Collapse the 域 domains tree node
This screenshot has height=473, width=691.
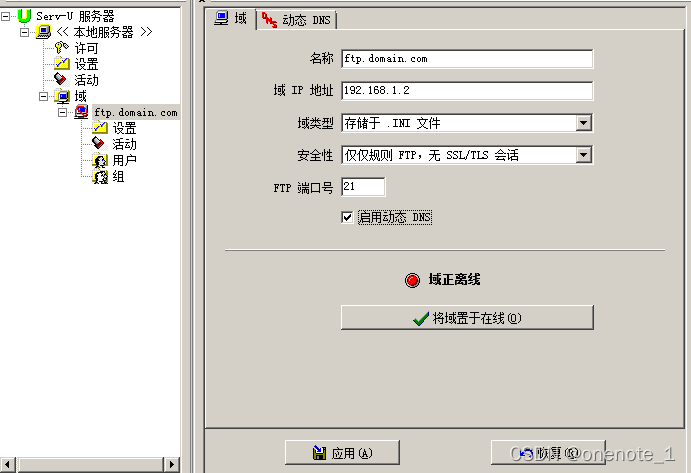click(x=43, y=96)
